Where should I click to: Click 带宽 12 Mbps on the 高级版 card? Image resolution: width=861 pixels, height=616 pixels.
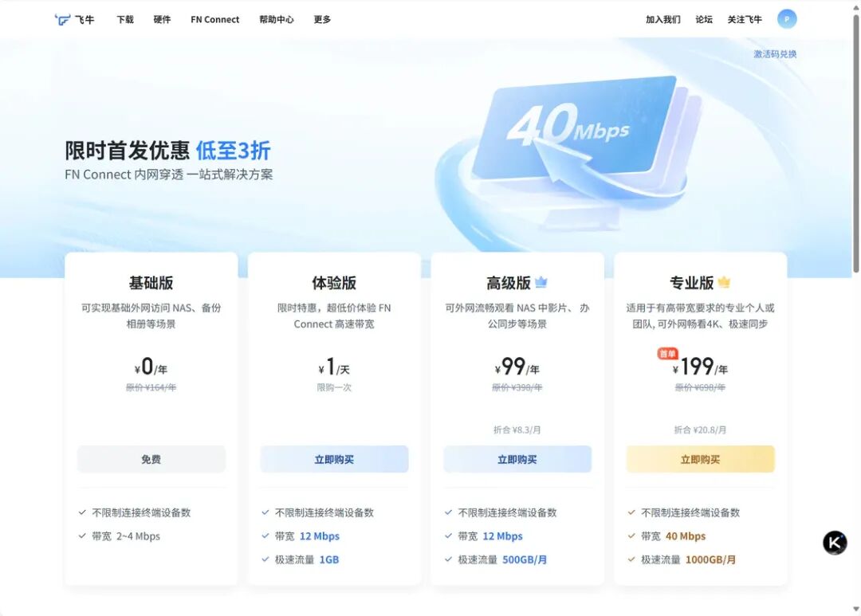coord(490,536)
